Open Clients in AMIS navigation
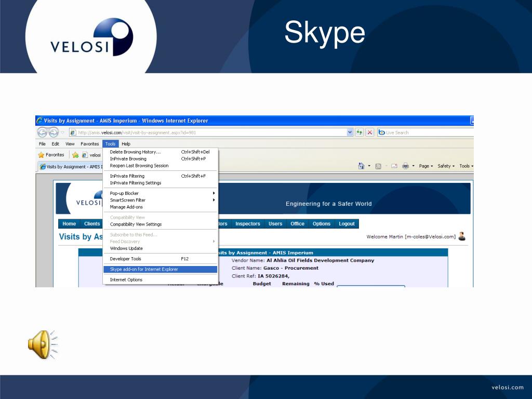This screenshot has width=532, height=399. (92, 223)
